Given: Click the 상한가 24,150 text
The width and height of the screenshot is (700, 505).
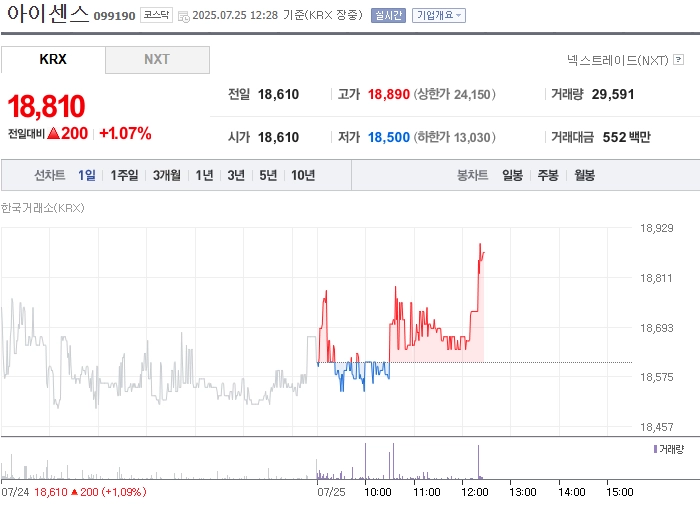Looking at the screenshot, I should [x=454, y=94].
